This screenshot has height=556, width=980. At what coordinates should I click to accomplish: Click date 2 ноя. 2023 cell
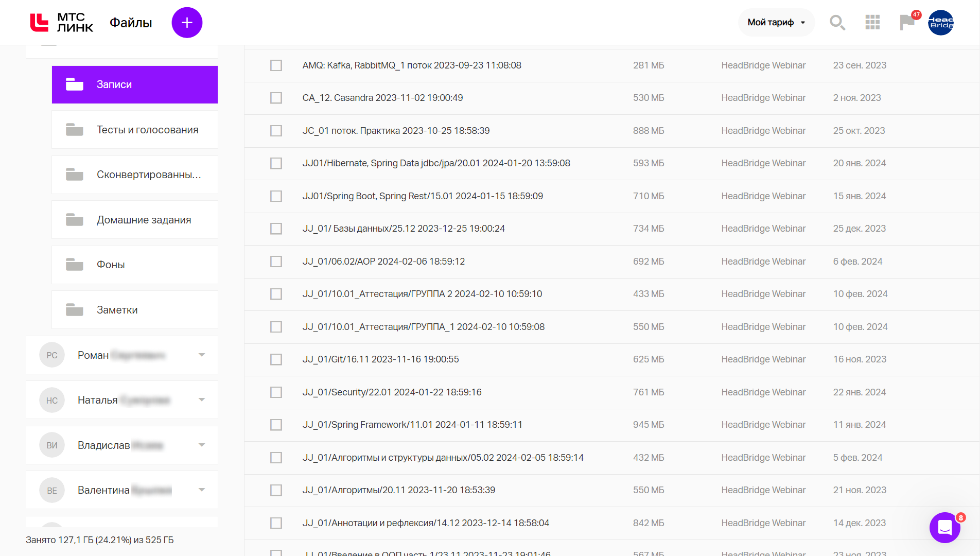[x=857, y=98]
